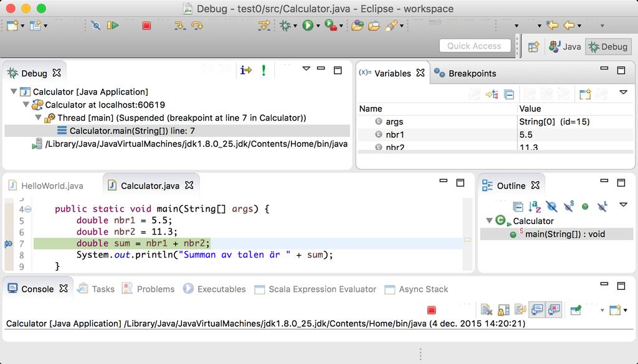Screen dimensions: 638x364
Task: Collapse the Thread [main] node
Action: point(38,118)
